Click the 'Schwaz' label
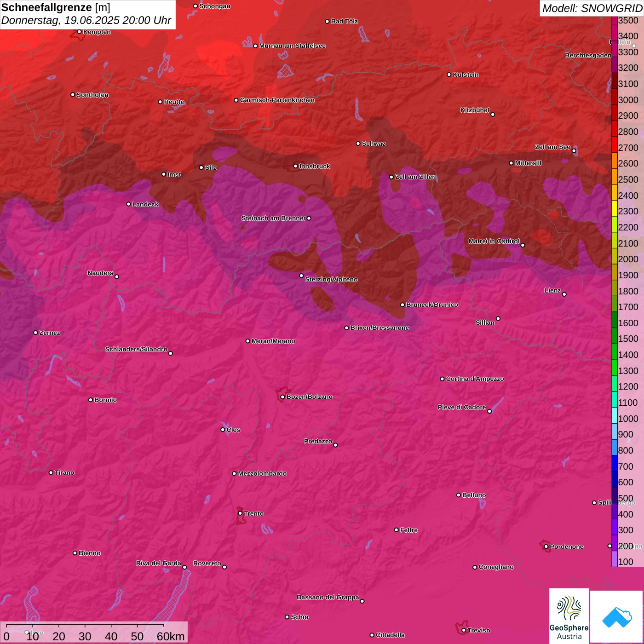This screenshot has width=644, height=644. pyautogui.click(x=374, y=144)
